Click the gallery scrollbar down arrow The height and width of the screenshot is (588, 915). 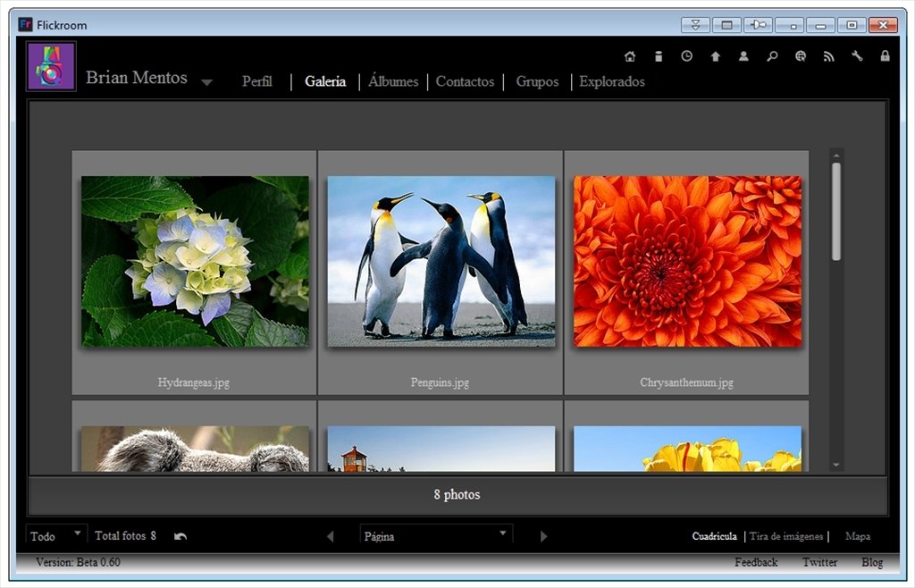coord(836,465)
